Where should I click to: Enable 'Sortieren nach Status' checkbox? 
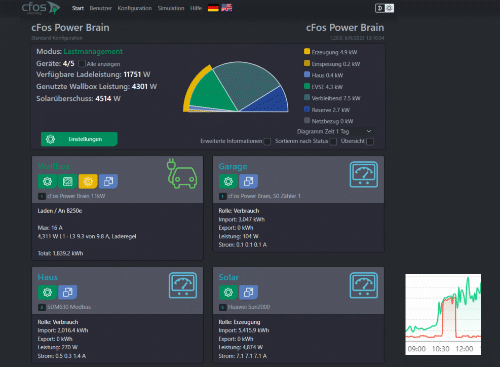tap(333, 142)
